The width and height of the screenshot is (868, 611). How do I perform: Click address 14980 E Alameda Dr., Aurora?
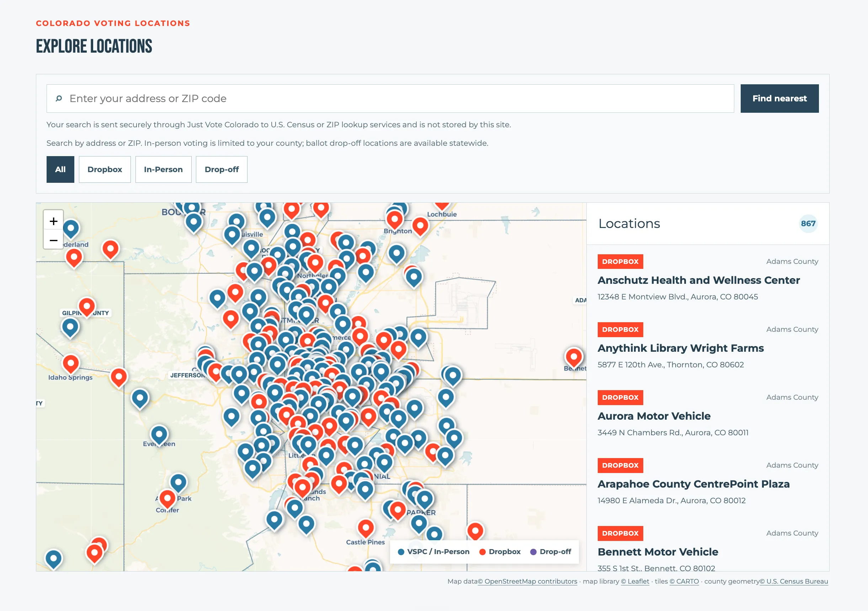[671, 501]
